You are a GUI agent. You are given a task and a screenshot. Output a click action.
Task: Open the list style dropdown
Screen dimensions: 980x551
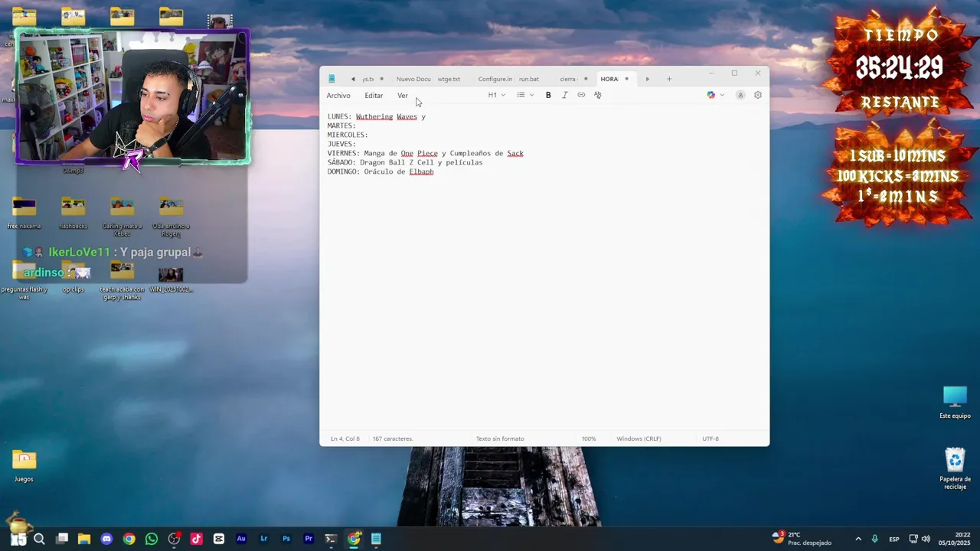(x=525, y=95)
